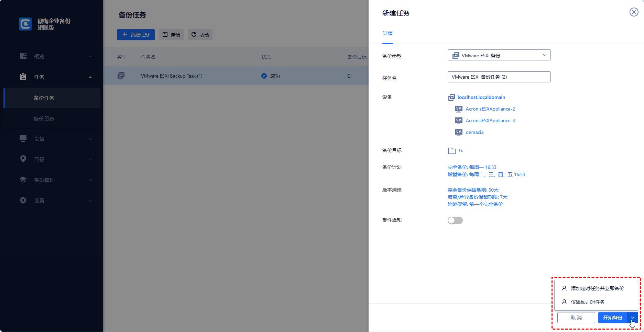Select 仅添加定时任务 menu option
This screenshot has width=644, height=332.
[x=596, y=302]
